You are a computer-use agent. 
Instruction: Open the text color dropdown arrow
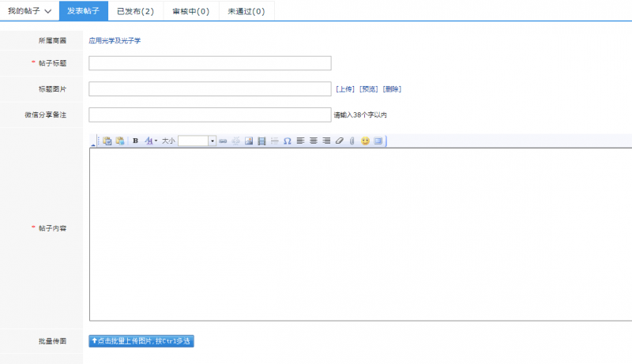(156, 141)
